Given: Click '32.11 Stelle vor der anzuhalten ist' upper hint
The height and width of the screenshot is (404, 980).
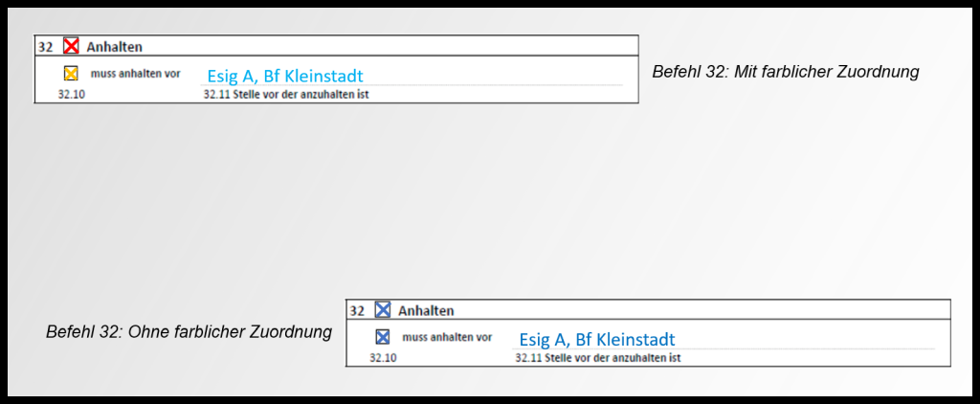Looking at the screenshot, I should (x=286, y=95).
